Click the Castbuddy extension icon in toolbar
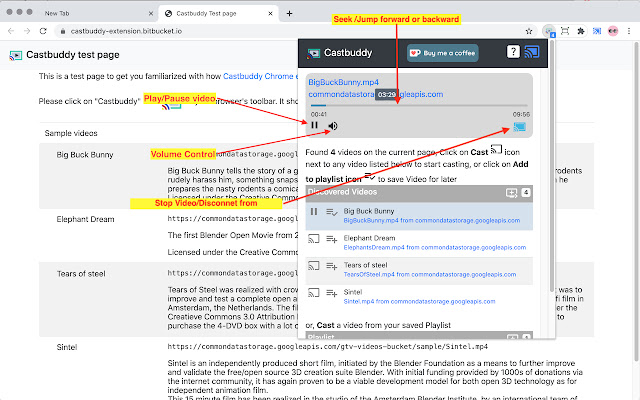The width and height of the screenshot is (640, 400). click(x=549, y=31)
